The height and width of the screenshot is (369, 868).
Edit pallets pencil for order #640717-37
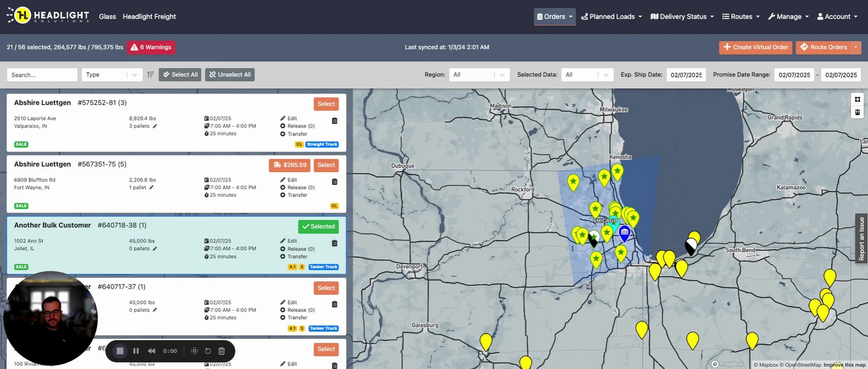pos(155,310)
